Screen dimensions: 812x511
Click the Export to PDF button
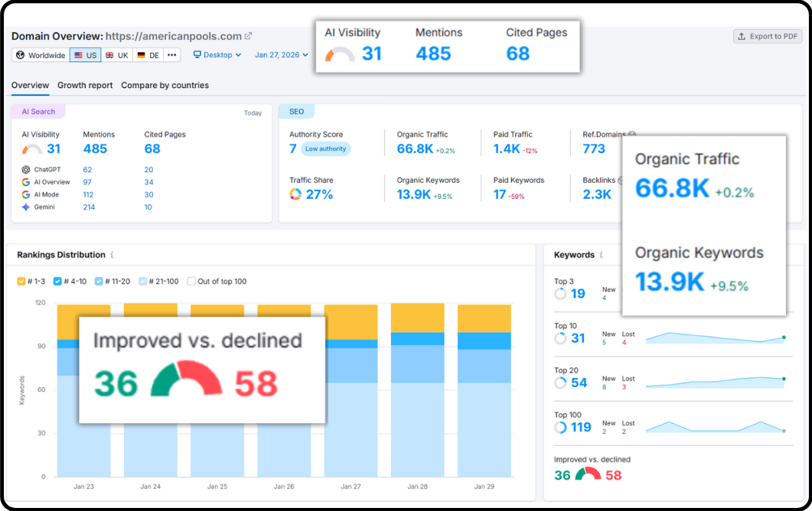768,36
